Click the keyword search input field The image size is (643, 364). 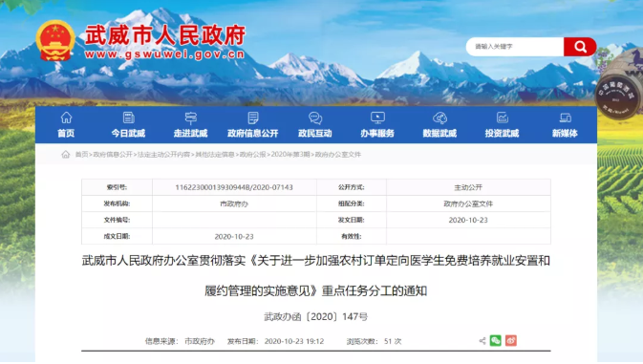[515, 47]
